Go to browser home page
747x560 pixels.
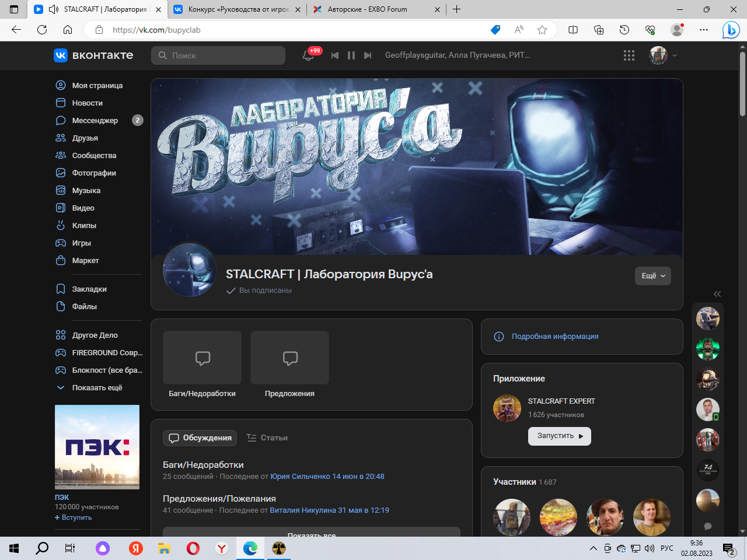[68, 30]
